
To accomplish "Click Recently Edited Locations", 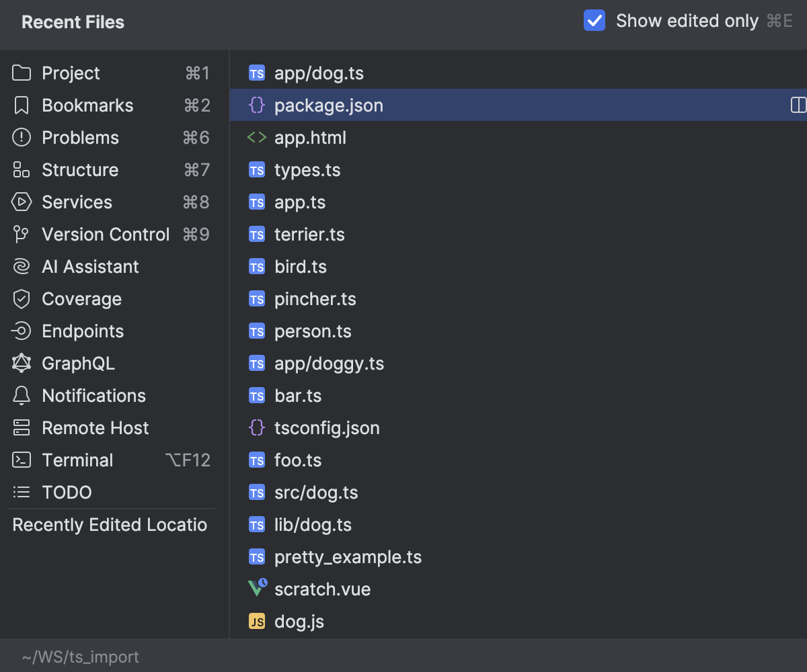I will (x=110, y=525).
